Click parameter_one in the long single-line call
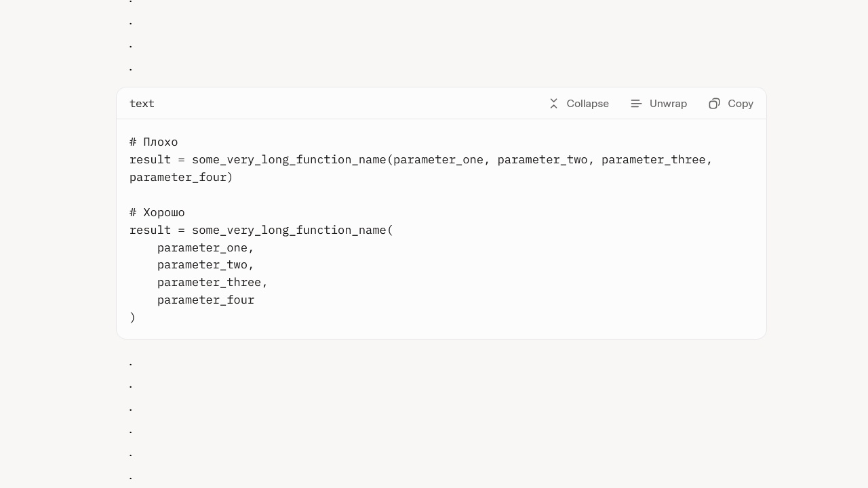Screen dimensions: 868x488 coord(438,160)
